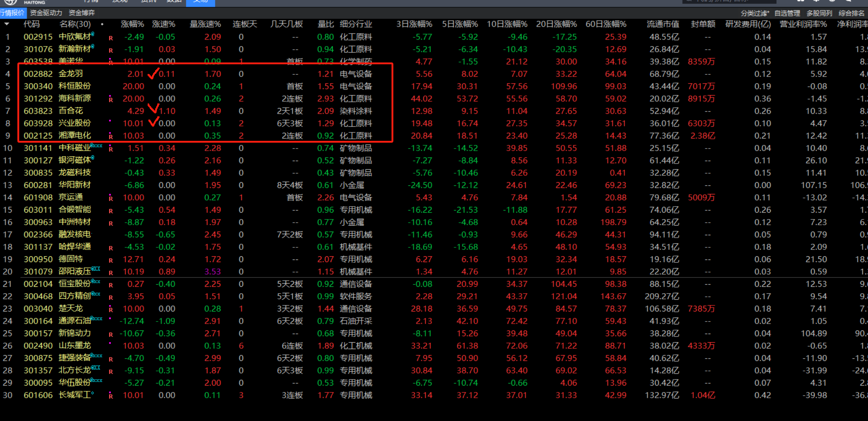This screenshot has height=421, width=868.
Task: Sort by the 连板天 column header
Action: [x=245, y=24]
